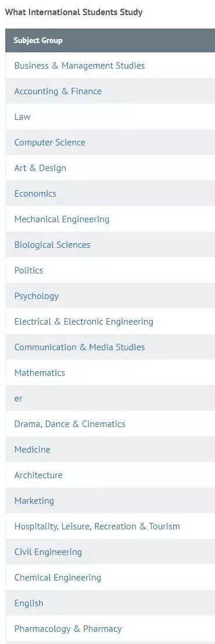Open the Psychology subject link

[36, 296]
